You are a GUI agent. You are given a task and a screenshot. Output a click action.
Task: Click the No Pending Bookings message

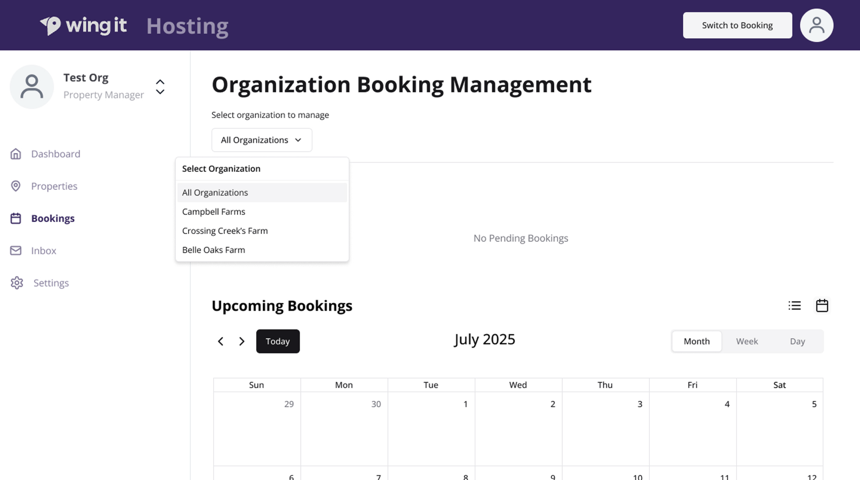[520, 238]
